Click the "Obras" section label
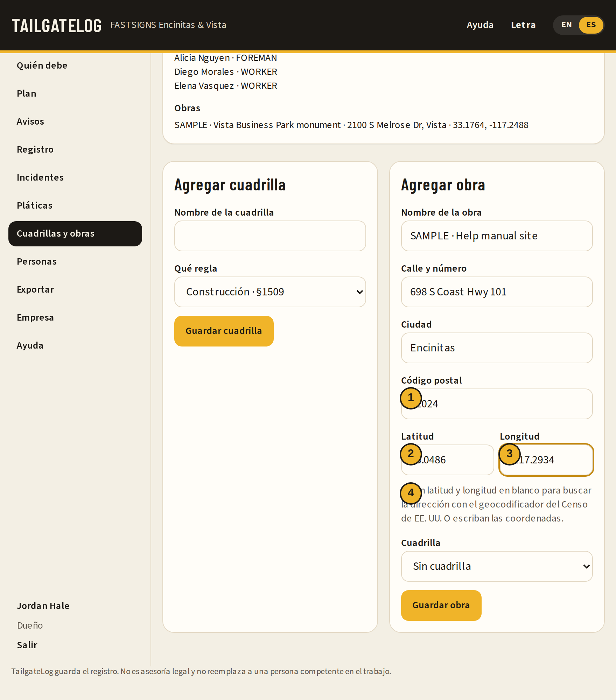The width and height of the screenshot is (616, 700). 187,108
